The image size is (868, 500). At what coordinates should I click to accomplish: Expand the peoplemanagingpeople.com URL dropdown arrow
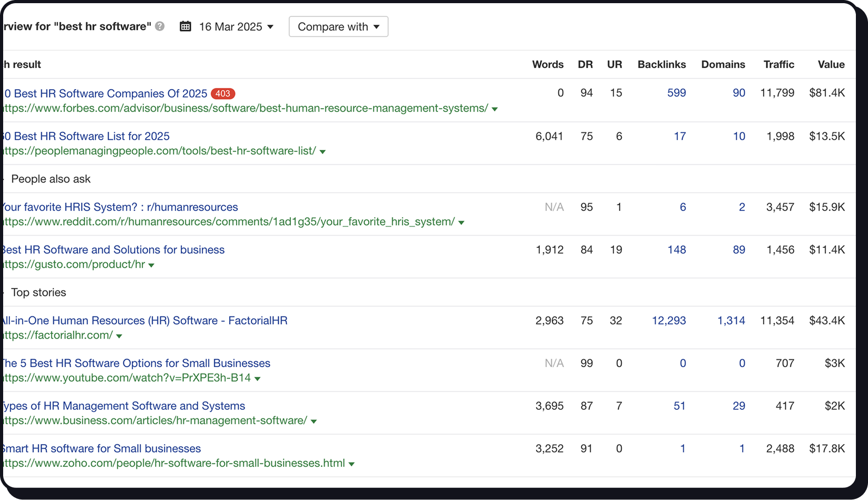323,152
